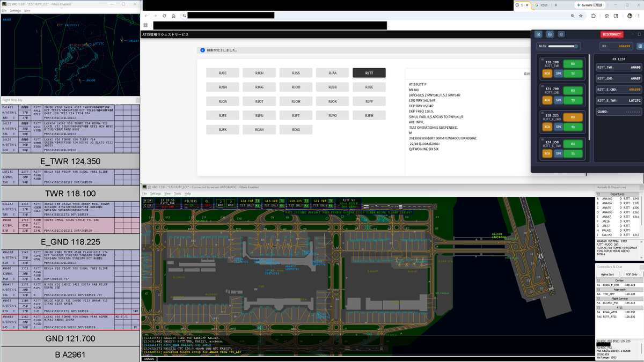Open a new browser tab
This screenshot has width=644, height=362.
[x=555, y=5]
